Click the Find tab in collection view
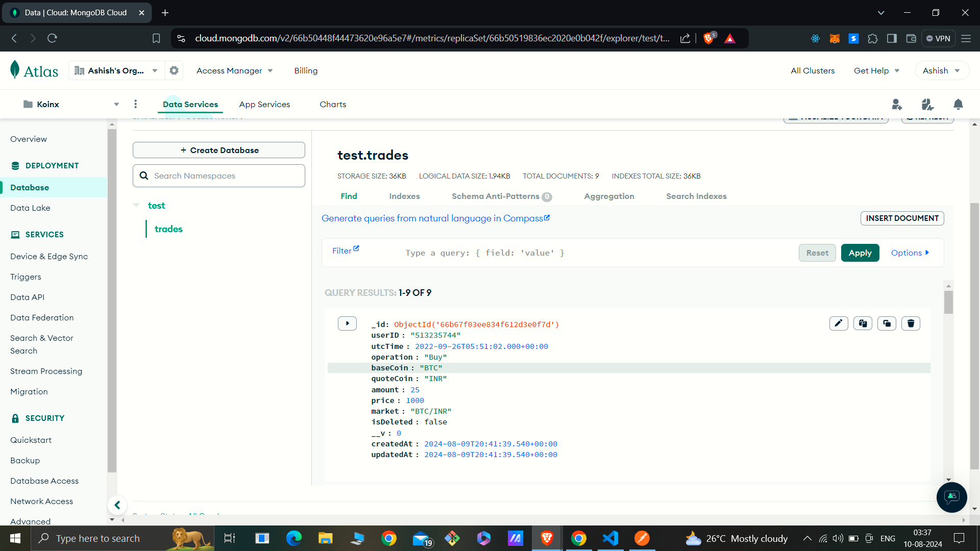Screen dimensions: 980x551 (x=349, y=196)
